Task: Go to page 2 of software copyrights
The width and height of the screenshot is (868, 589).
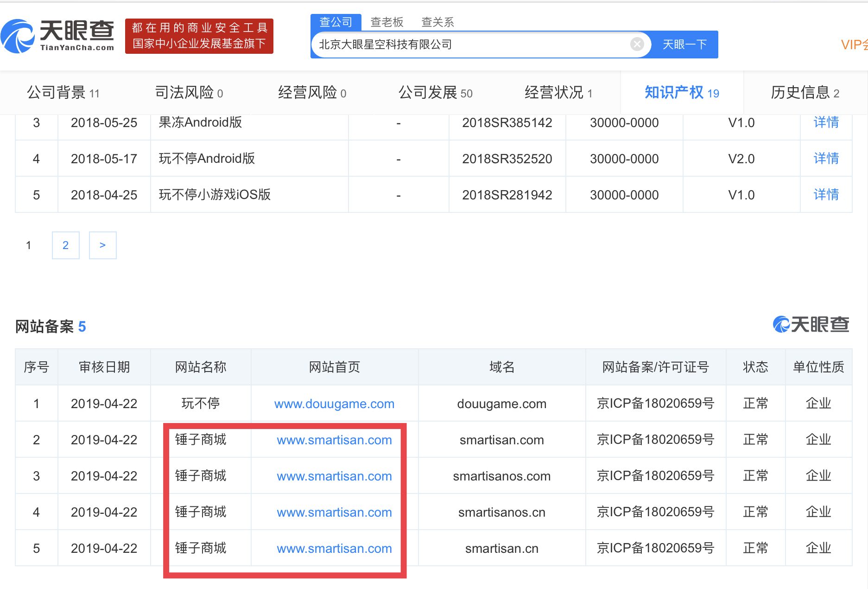Action: point(65,245)
